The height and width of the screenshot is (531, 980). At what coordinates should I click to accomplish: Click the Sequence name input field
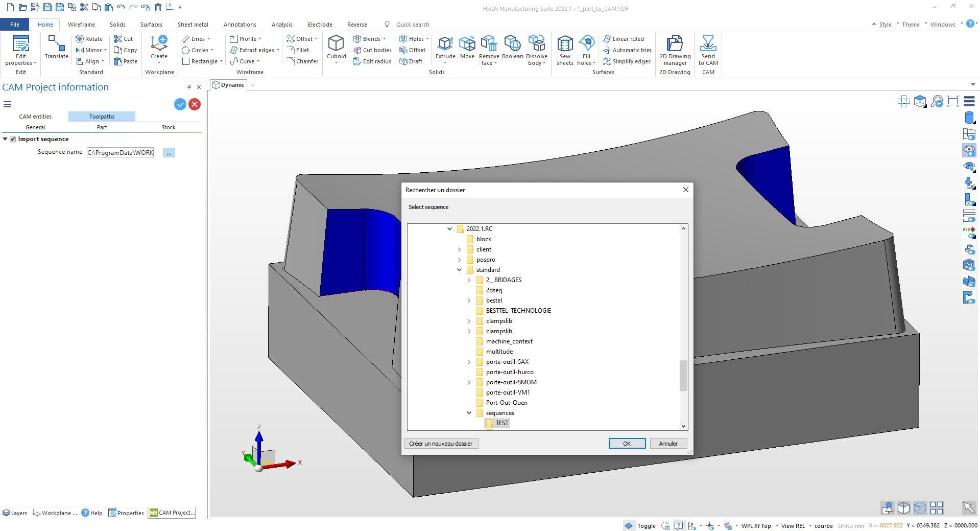pyautogui.click(x=121, y=152)
